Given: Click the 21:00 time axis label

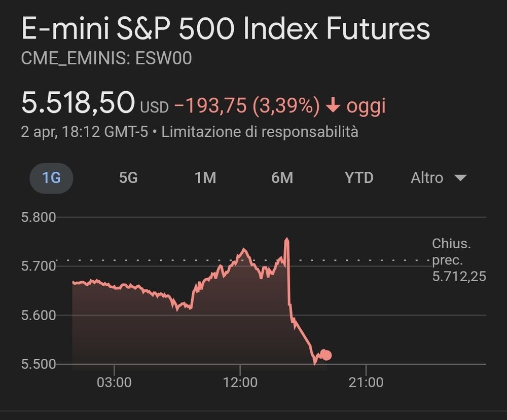Looking at the screenshot, I should [x=366, y=382].
